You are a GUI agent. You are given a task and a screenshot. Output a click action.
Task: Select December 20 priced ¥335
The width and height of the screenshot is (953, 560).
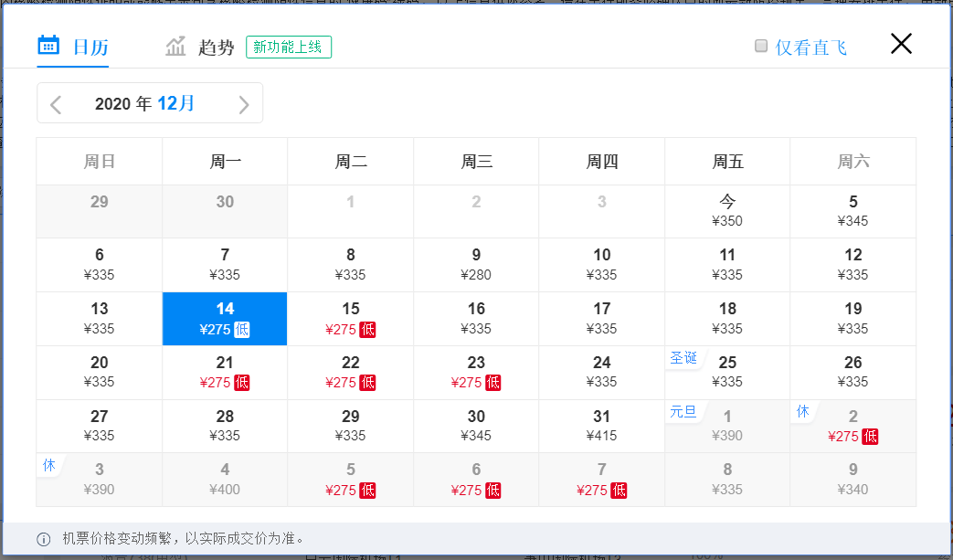[x=99, y=373]
